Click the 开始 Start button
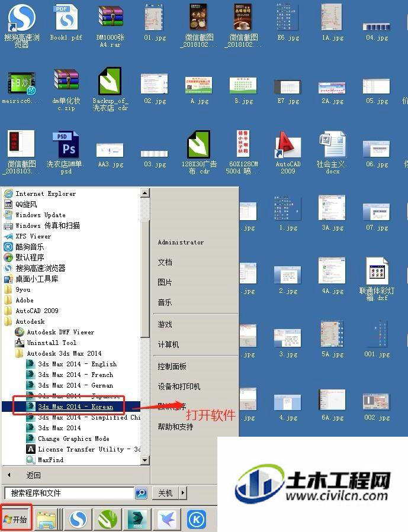 (16, 519)
